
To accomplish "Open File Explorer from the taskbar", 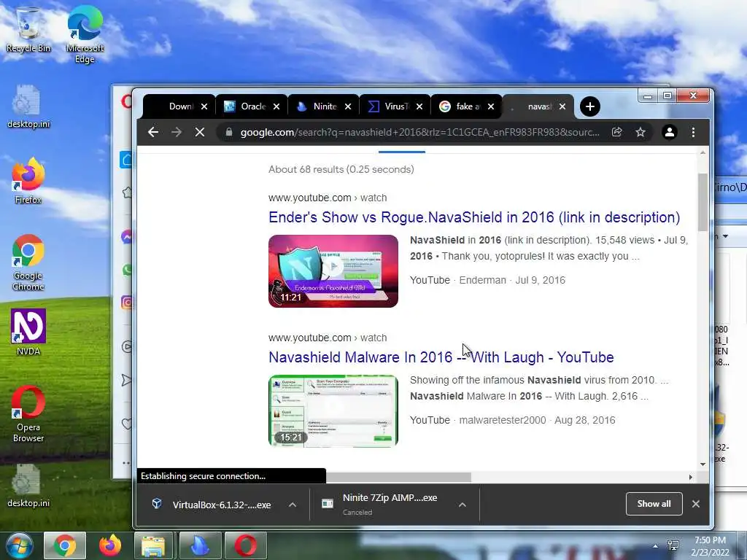I will pos(153,545).
